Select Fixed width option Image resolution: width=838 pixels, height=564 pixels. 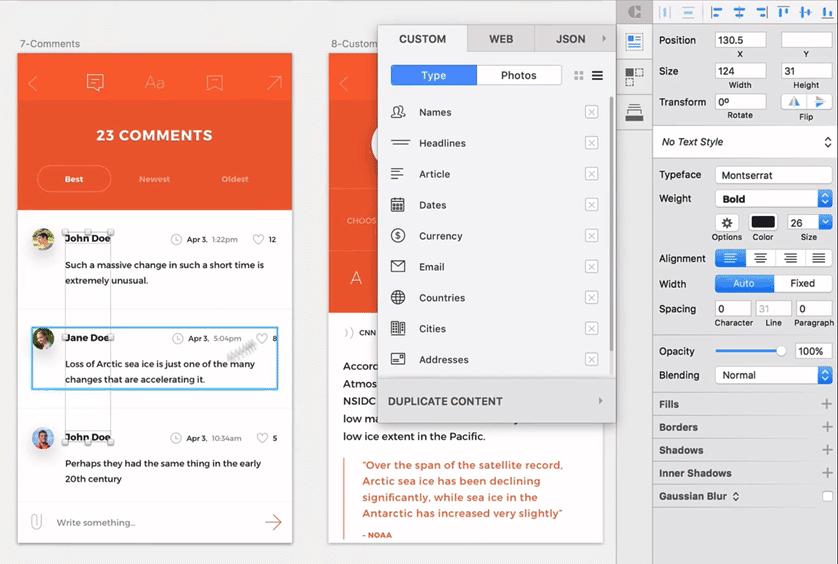[802, 284]
